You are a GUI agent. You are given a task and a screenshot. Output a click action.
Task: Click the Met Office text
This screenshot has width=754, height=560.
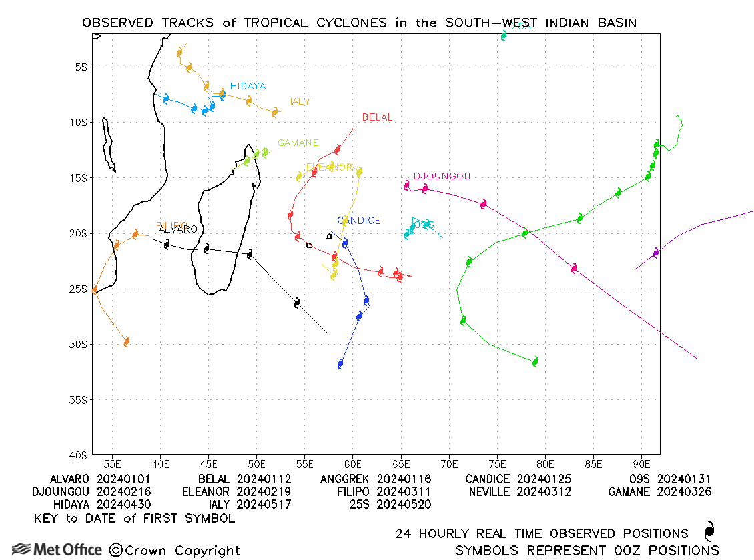coord(67,550)
